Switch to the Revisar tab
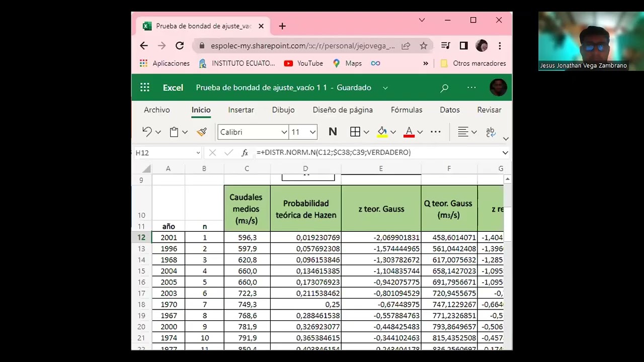Image resolution: width=644 pixels, height=362 pixels. (489, 110)
